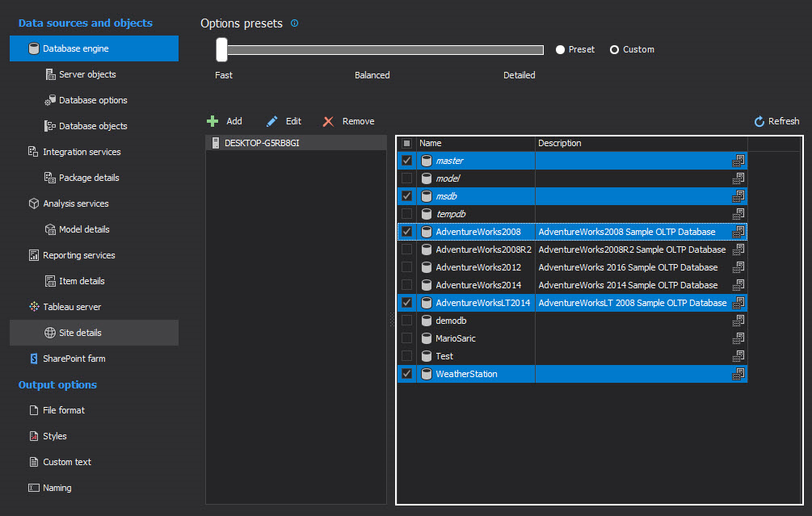Open options icon for master database row
The width and height of the screenshot is (812, 516).
coord(738,161)
